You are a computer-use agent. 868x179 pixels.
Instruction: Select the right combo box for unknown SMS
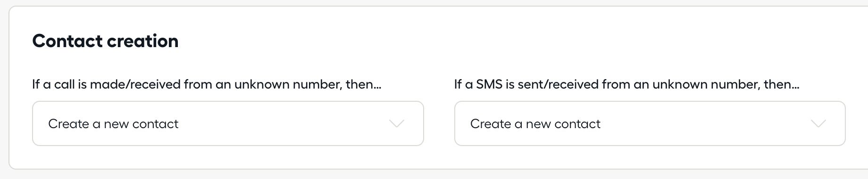650,123
